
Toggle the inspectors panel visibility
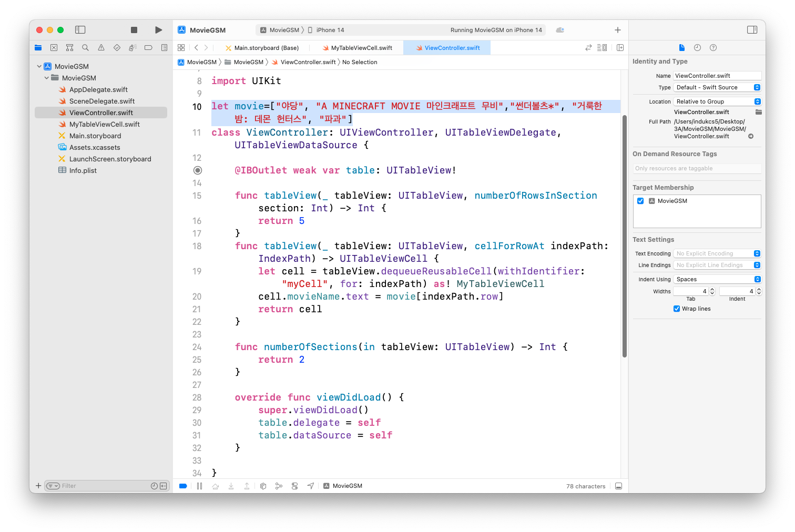(x=752, y=30)
